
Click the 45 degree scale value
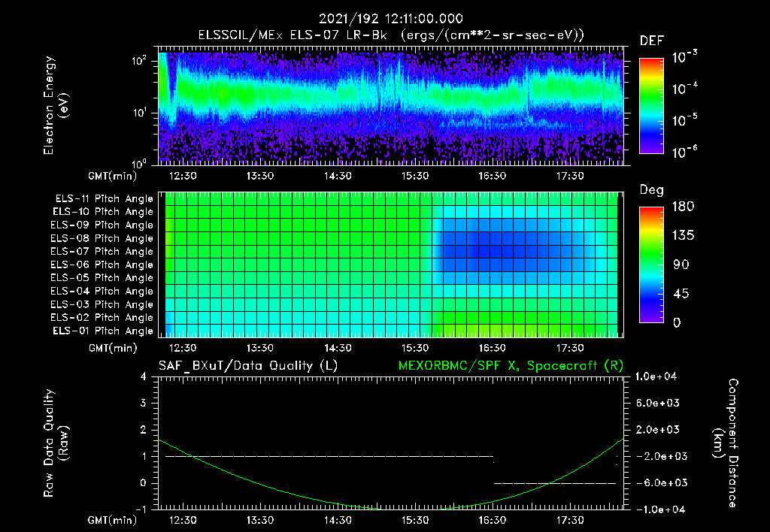tap(681, 294)
